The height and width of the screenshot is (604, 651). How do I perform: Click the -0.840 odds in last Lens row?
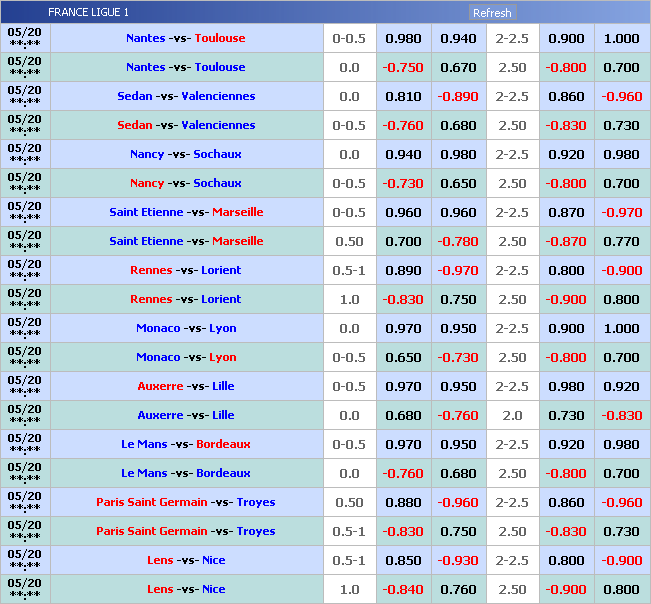tap(403, 590)
